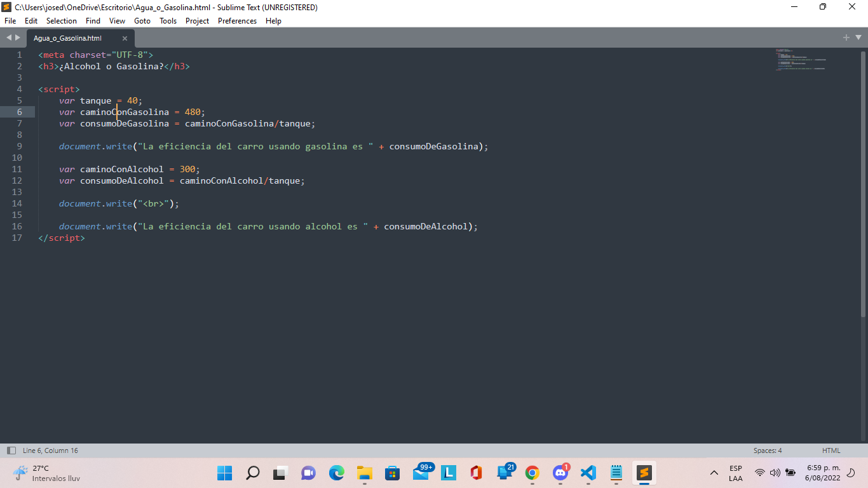Go to next tab with right arrow

click(x=18, y=38)
